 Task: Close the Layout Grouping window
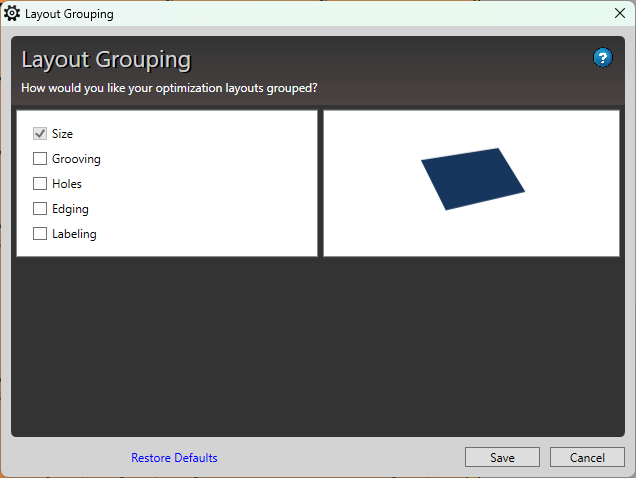pyautogui.click(x=620, y=13)
